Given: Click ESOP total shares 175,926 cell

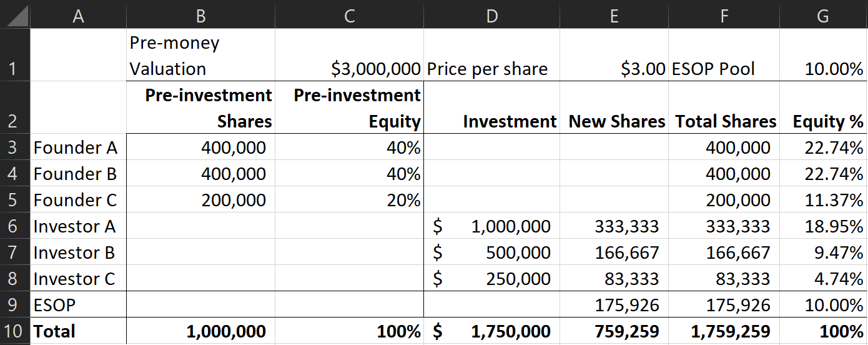Looking at the screenshot, I should point(724,304).
